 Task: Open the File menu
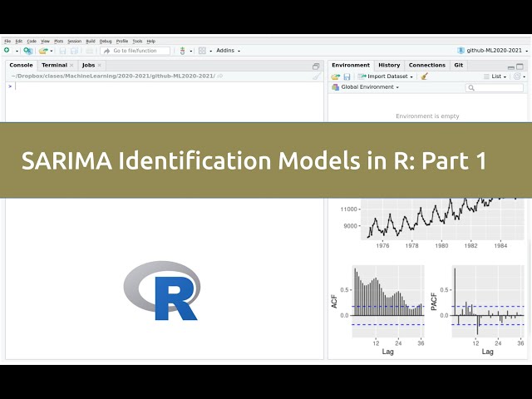(7, 42)
